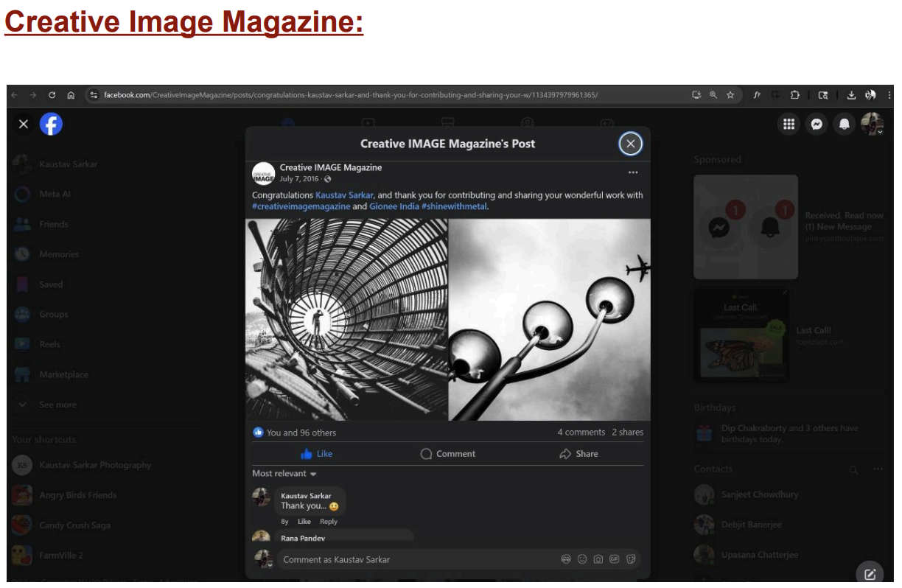Open the #creativeimagemagazine hashtag link
The height and width of the screenshot is (588, 902).
301,207
